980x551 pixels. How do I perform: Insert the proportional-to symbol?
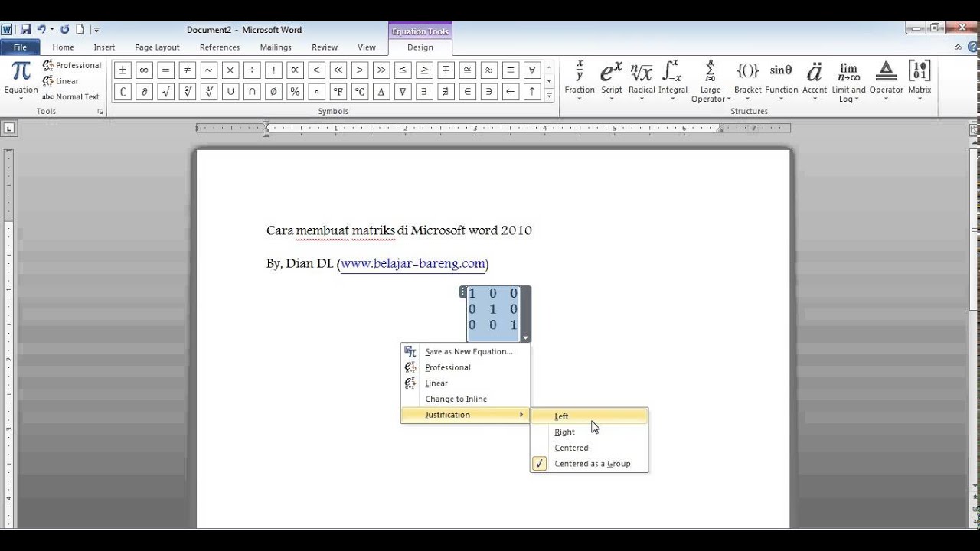[x=295, y=70]
